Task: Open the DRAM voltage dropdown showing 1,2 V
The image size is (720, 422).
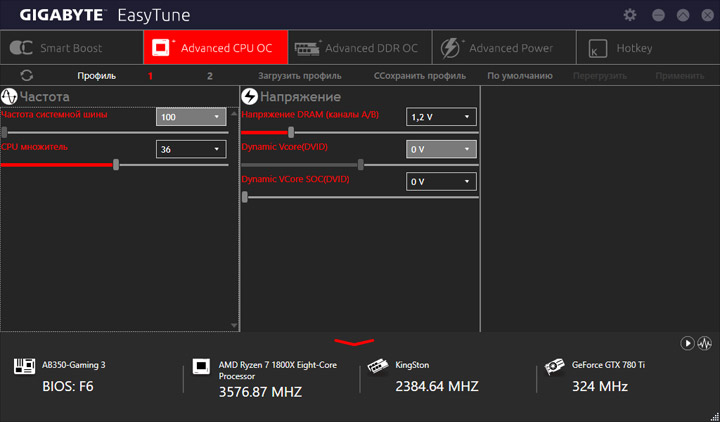Action: tap(441, 117)
